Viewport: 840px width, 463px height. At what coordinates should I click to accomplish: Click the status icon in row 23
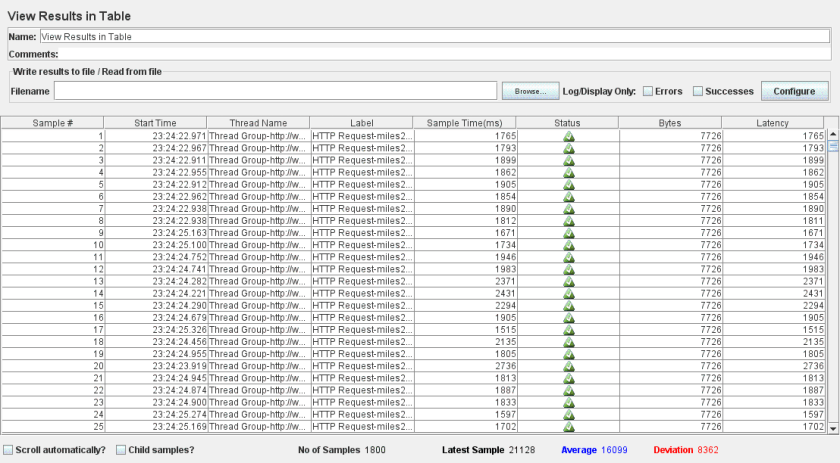(568, 402)
